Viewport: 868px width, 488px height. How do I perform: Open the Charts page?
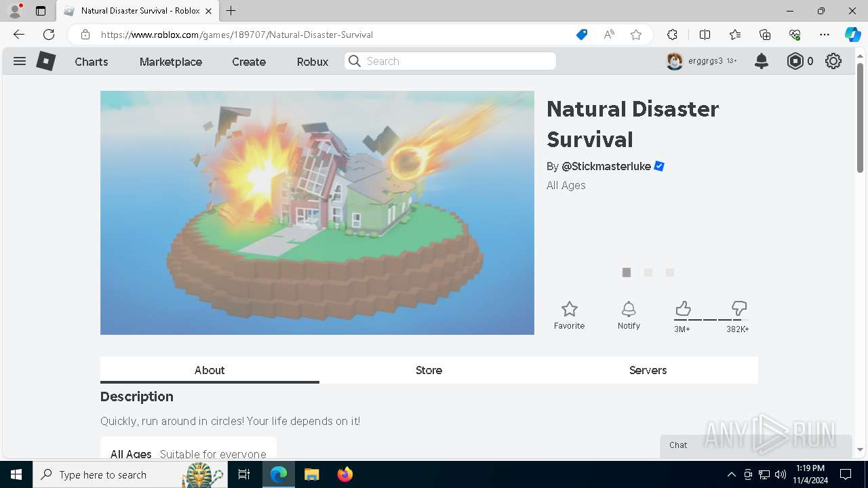point(92,61)
